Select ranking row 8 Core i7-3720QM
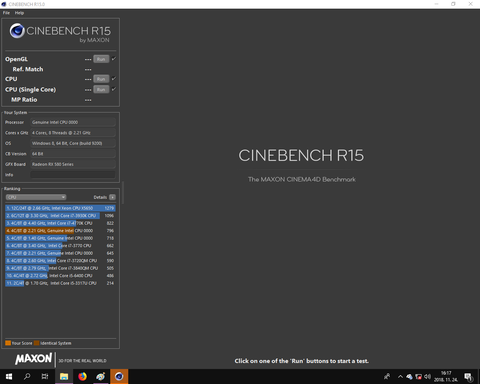Screen dimensions: 480x384 coord(60,261)
